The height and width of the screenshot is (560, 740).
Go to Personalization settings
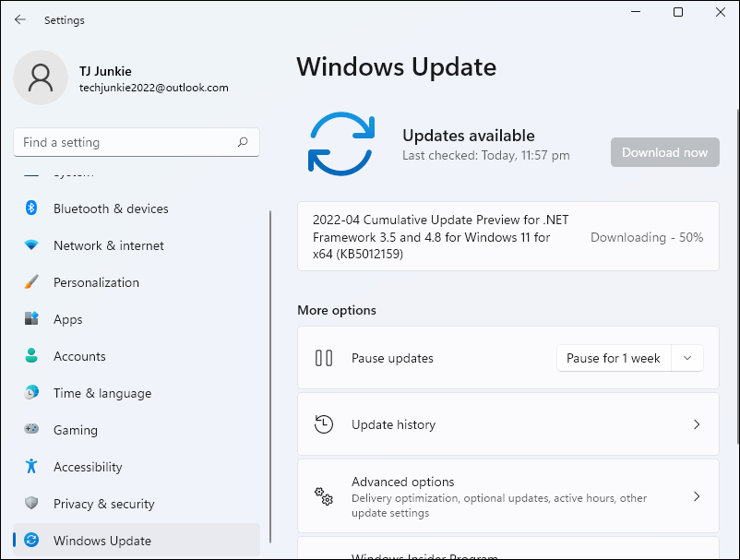[x=137, y=282]
